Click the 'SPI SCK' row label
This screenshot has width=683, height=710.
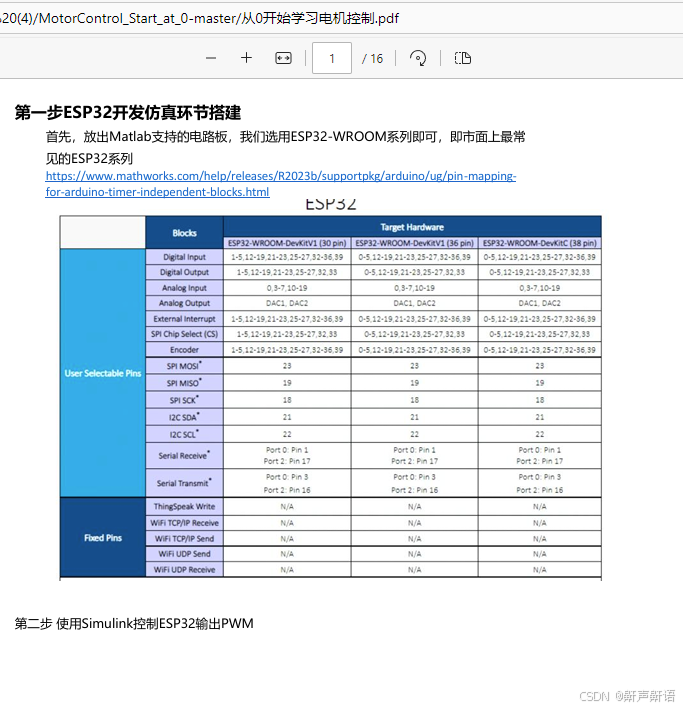[184, 400]
